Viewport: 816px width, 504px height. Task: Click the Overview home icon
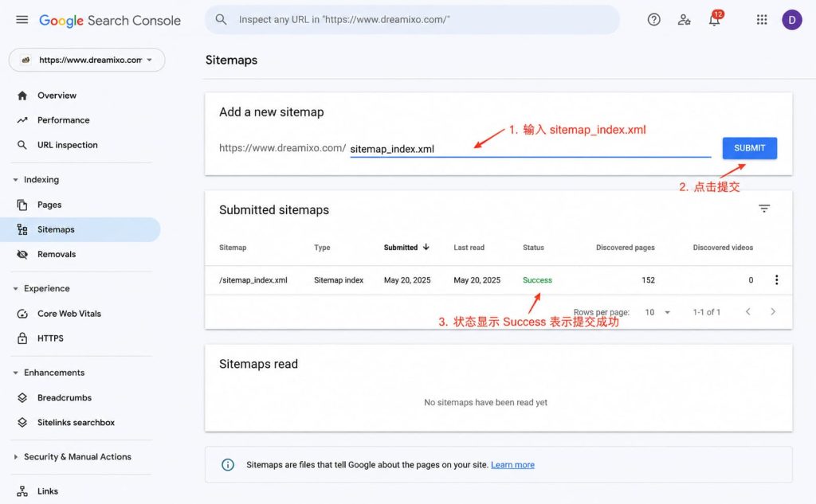(22, 96)
